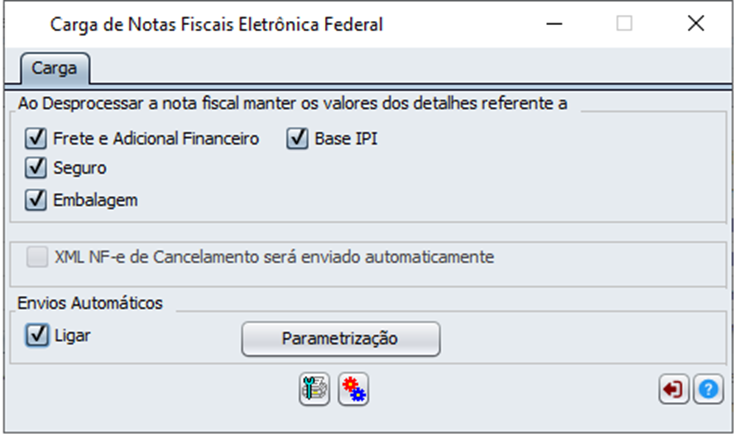Click the Embalagem label text

coord(95,200)
